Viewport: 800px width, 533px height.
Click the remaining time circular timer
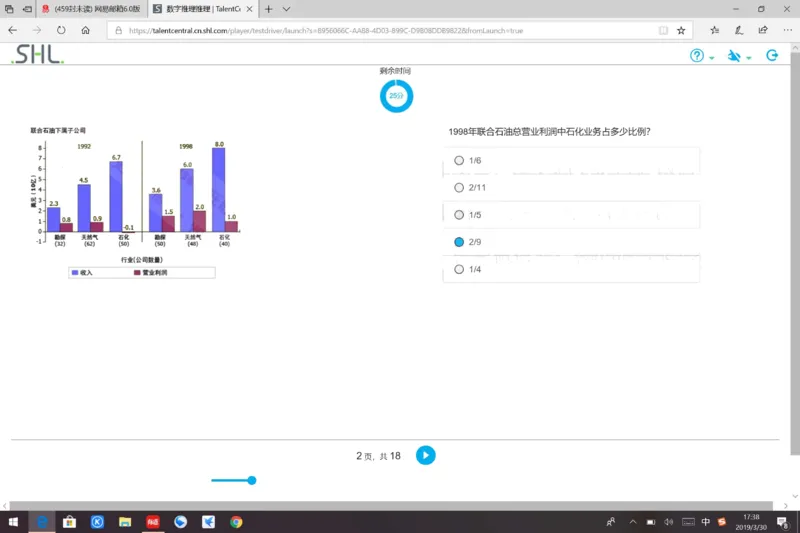click(396, 96)
